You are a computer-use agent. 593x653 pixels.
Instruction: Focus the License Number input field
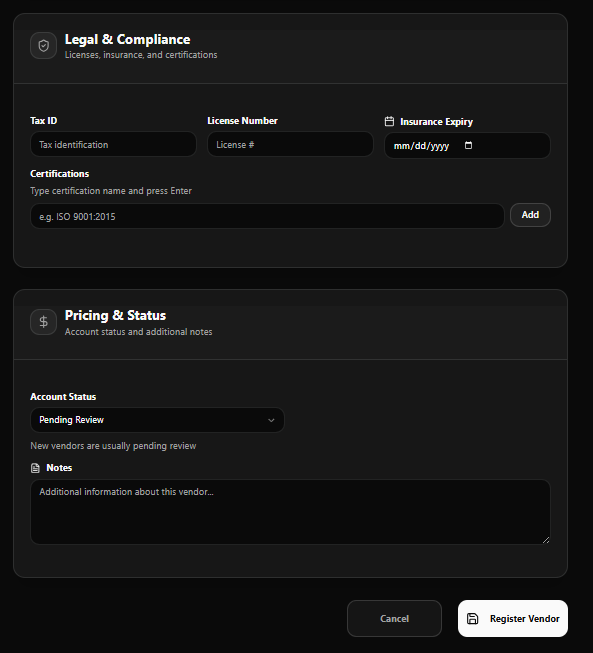point(290,145)
